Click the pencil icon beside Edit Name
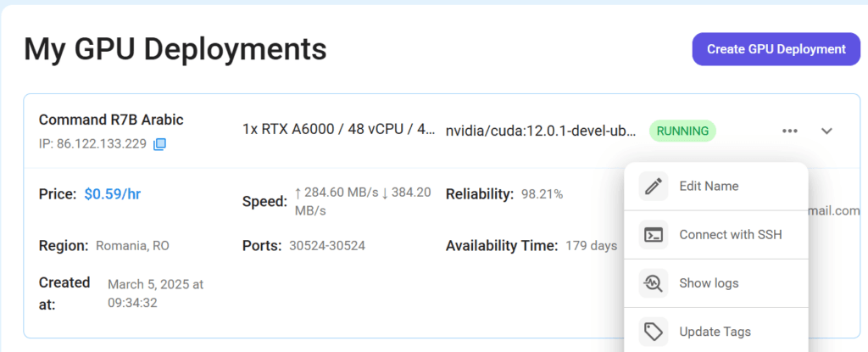 pos(654,187)
